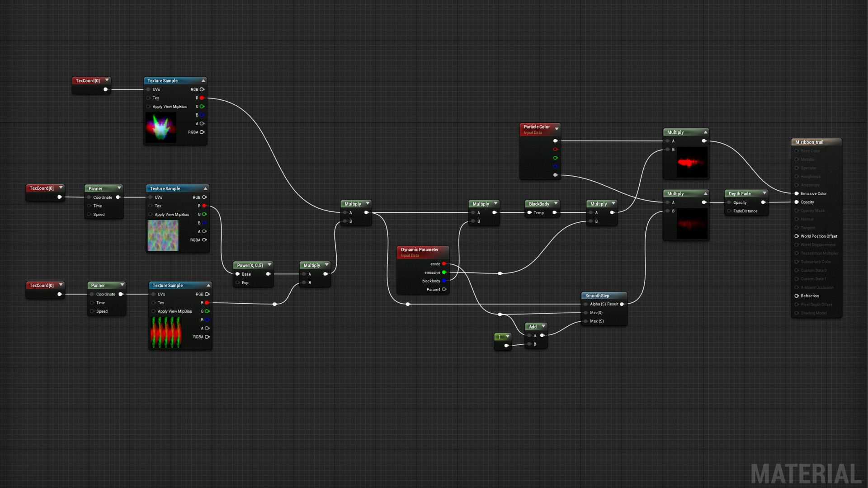Screen dimensions: 868x488
Task: Click the texture preview on bottom Texture Sample
Action: (x=166, y=333)
